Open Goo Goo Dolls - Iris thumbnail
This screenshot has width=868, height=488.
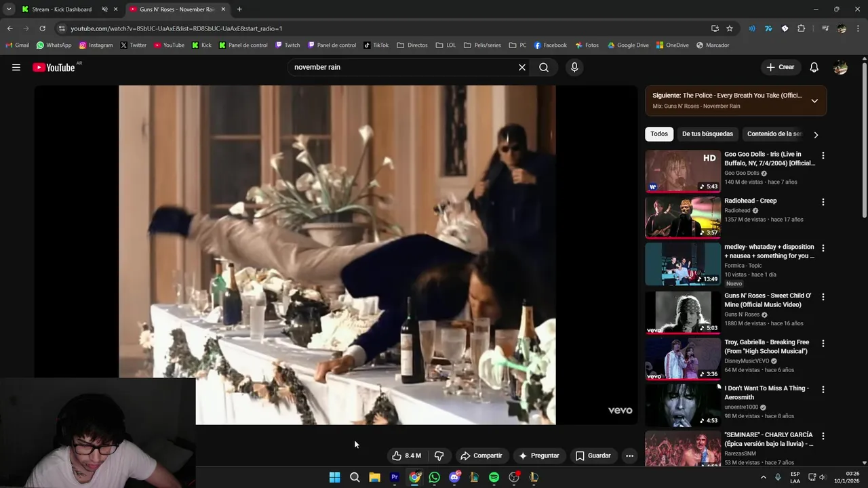tap(683, 171)
